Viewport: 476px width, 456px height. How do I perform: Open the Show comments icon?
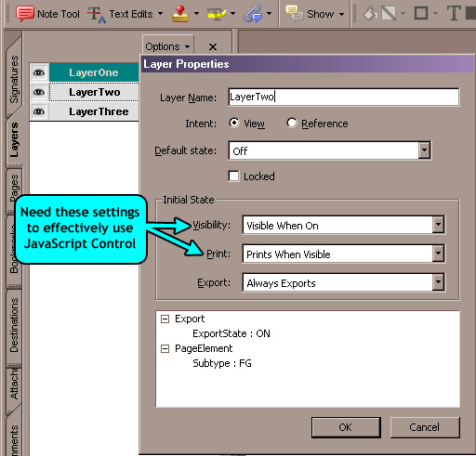[294, 14]
